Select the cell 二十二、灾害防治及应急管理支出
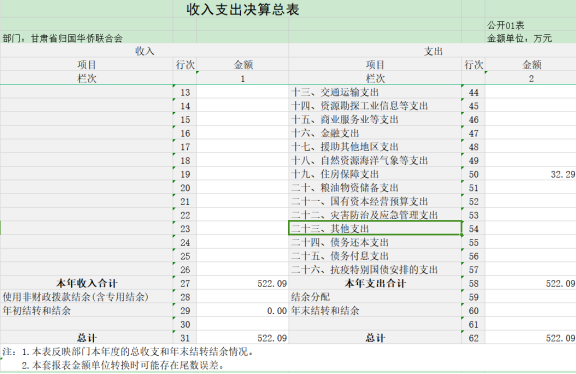The image size is (576, 374). click(x=375, y=215)
